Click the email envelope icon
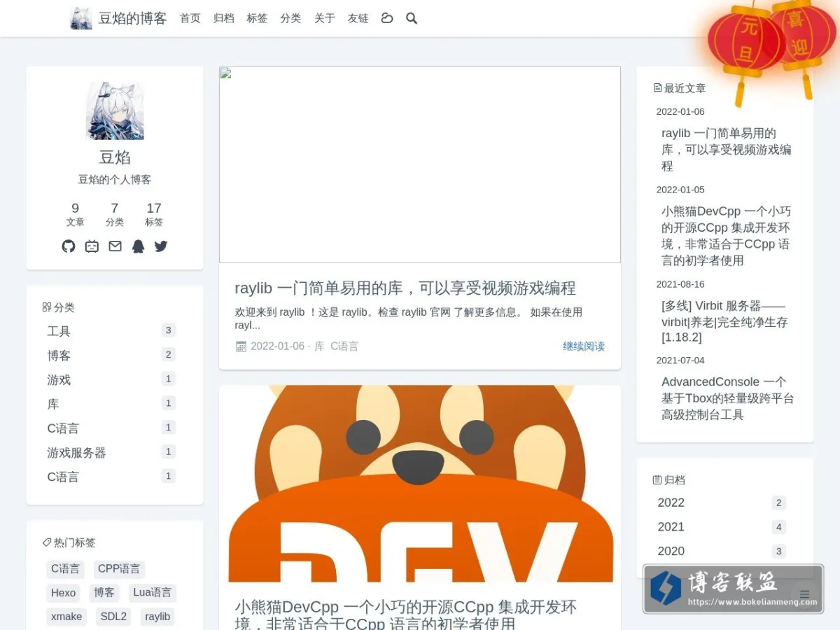This screenshot has height=630, width=840. point(115,246)
